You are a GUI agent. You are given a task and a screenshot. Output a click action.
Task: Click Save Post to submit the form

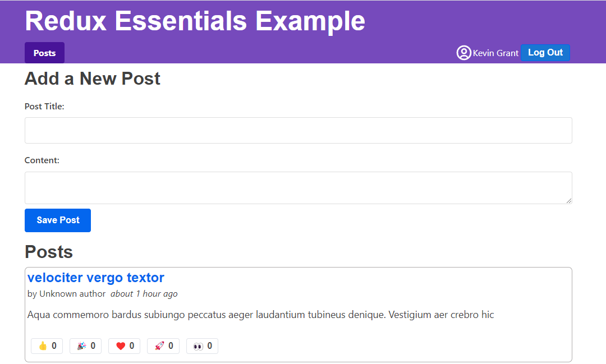57,220
